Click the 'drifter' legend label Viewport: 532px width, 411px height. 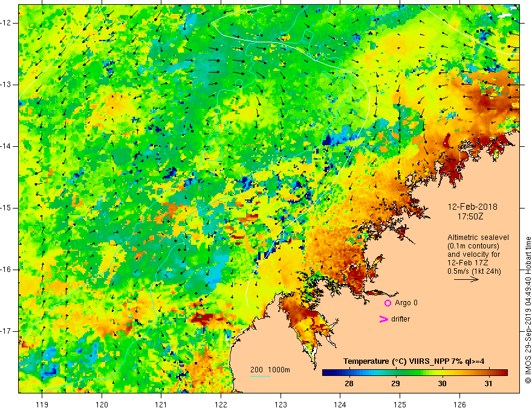(x=400, y=319)
